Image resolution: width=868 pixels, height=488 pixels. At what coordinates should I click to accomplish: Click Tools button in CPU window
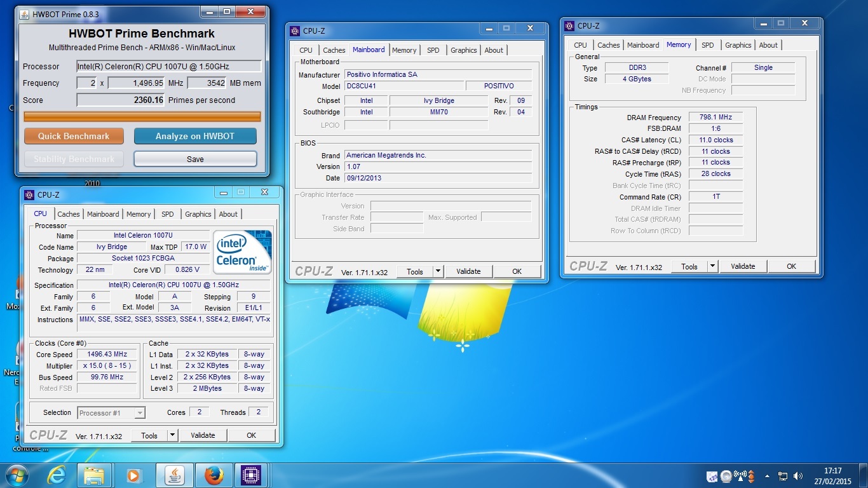(x=149, y=435)
